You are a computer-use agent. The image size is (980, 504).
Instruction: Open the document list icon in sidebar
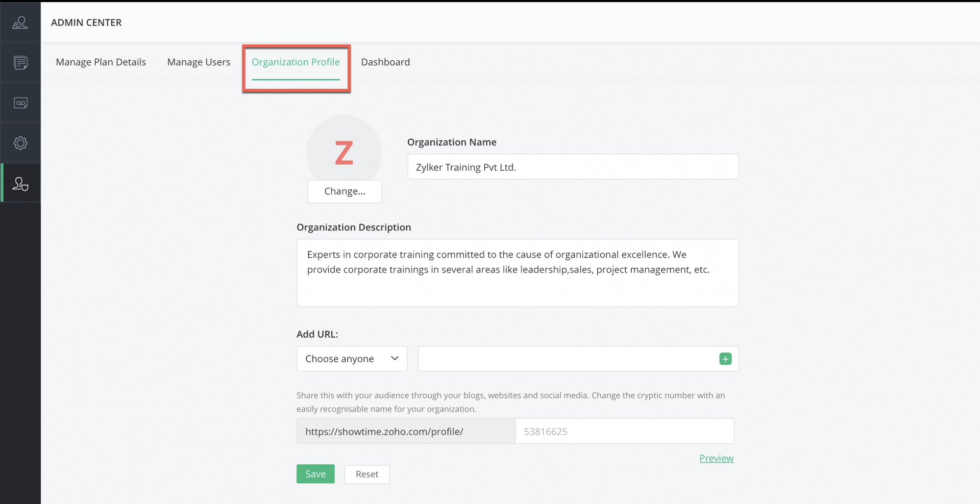pos(20,63)
